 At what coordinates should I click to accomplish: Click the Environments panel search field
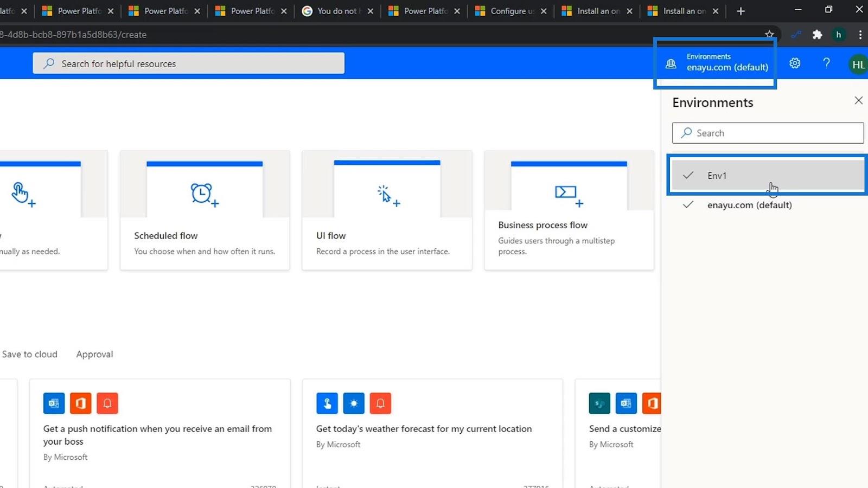(768, 133)
